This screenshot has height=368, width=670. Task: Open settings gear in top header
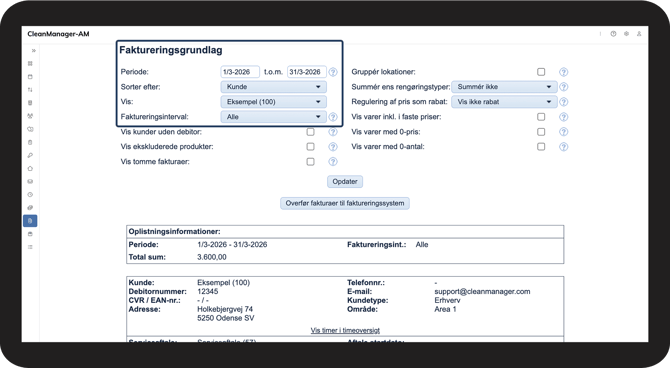[x=626, y=34]
